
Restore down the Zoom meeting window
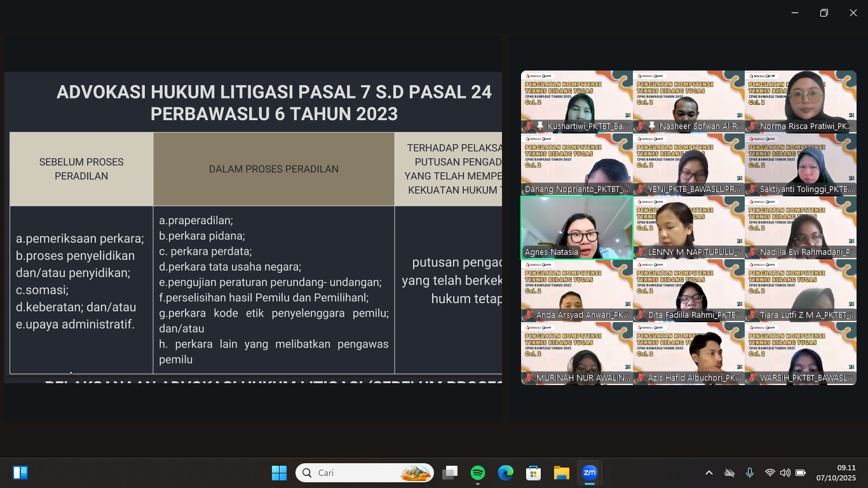824,13
